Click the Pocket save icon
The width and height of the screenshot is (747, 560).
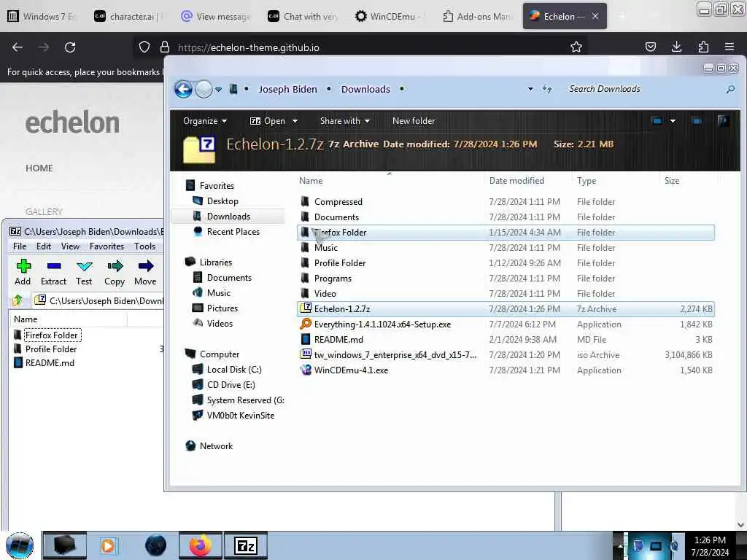click(x=650, y=47)
